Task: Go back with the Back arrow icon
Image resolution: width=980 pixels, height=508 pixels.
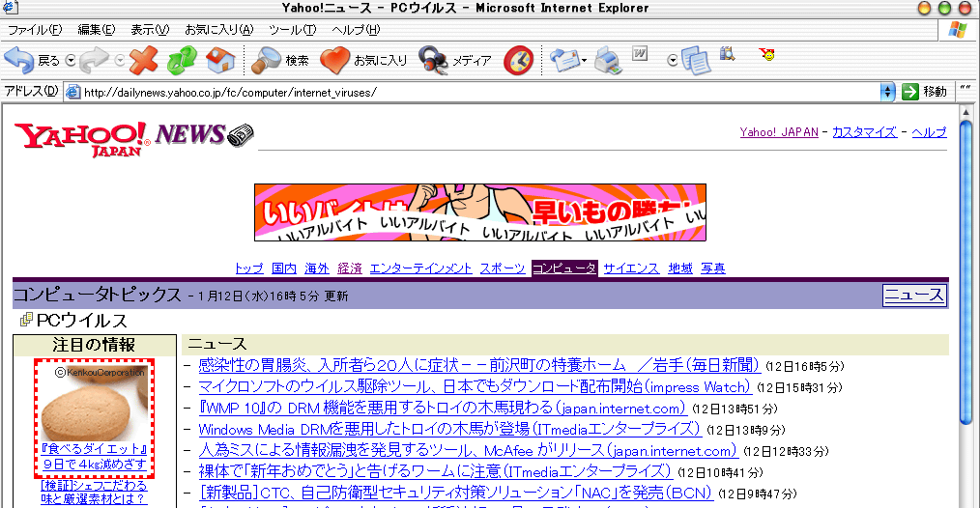Action: point(18,61)
